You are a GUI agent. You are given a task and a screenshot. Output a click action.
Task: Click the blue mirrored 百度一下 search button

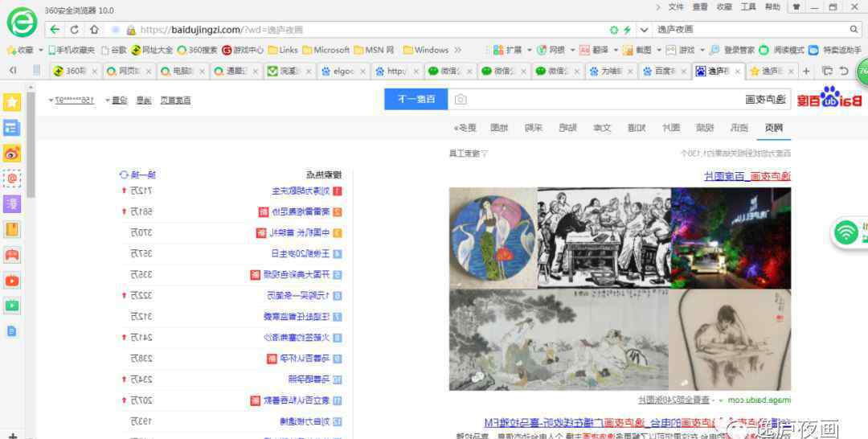tap(416, 99)
